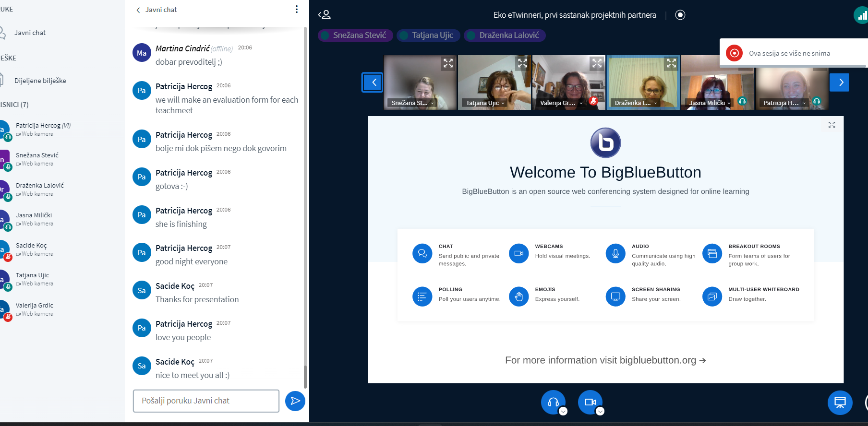Open the connection status signal icon

tap(861, 15)
